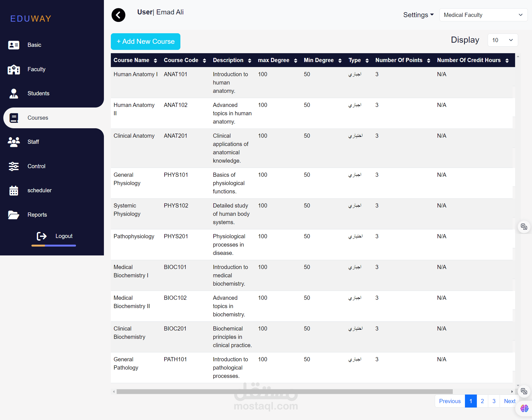Click the Faculty building icon
Viewport: 532px width, 420px height.
(14, 69)
